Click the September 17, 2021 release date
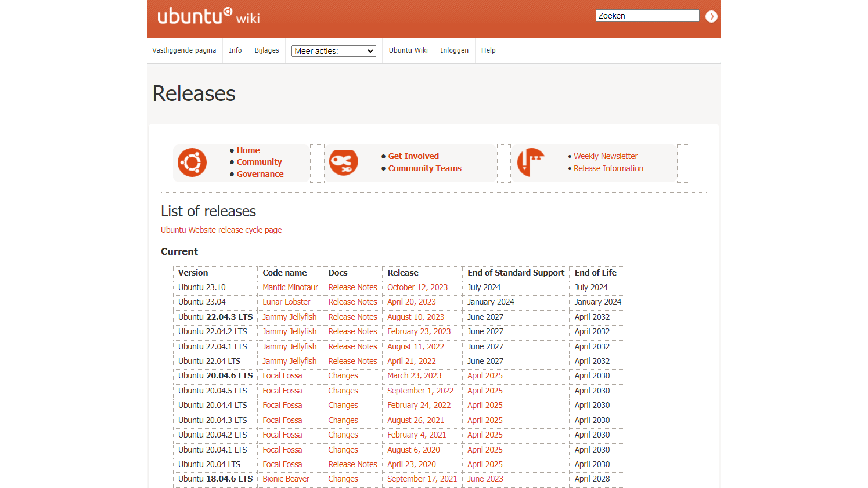The image size is (868, 488). [x=422, y=479]
